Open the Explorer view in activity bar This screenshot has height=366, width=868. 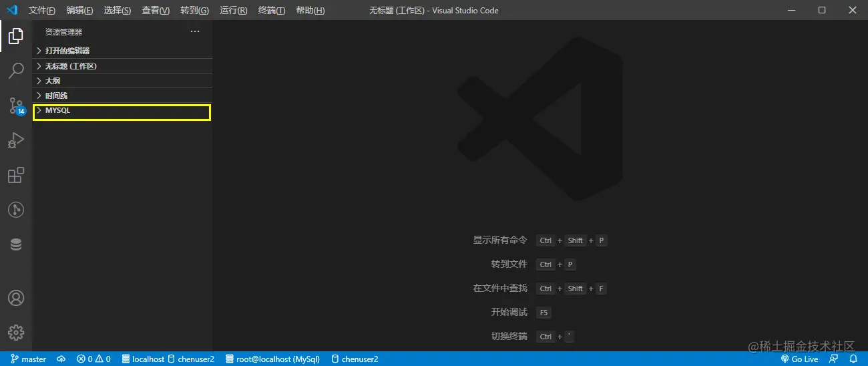click(x=16, y=35)
